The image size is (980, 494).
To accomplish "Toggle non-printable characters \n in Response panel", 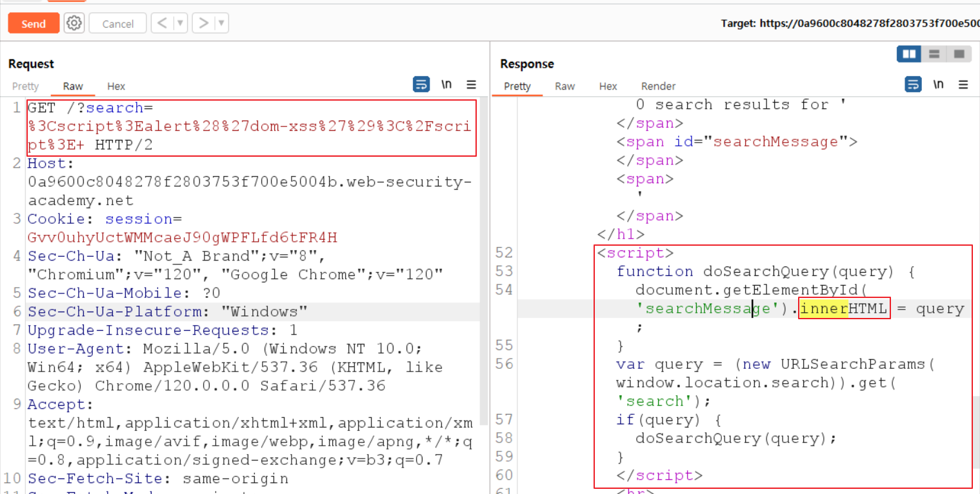I will 939,84.
